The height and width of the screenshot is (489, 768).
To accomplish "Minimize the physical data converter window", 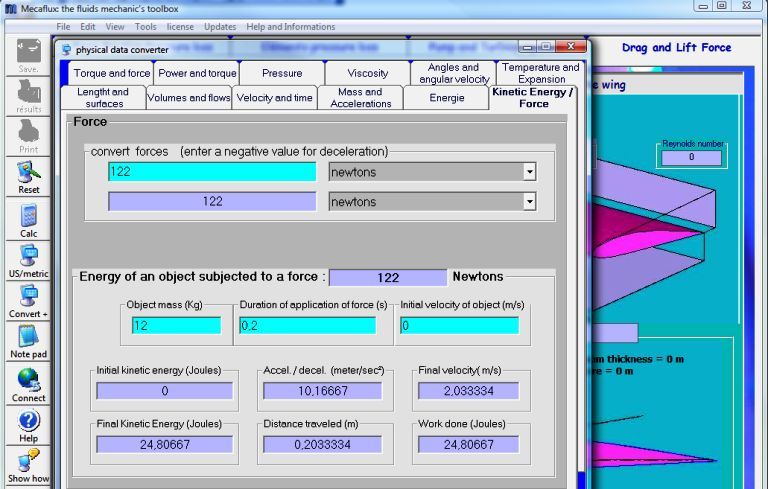I will [528, 47].
